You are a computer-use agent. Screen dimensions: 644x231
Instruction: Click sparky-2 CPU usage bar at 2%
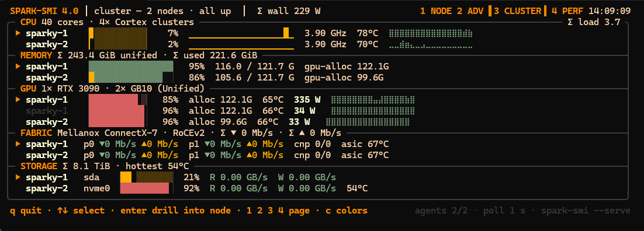[118, 44]
